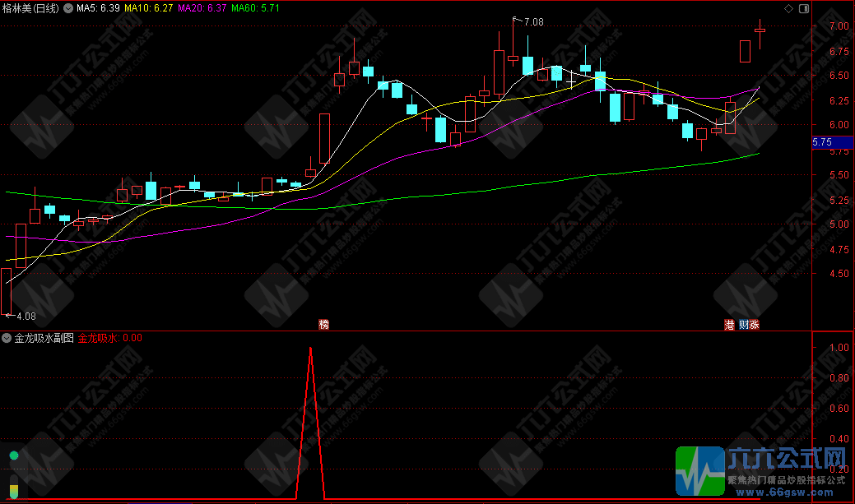Image resolution: width=855 pixels, height=504 pixels.
Task: Select the most recent candlestick near 7.00
Action: pyautogui.click(x=760, y=31)
